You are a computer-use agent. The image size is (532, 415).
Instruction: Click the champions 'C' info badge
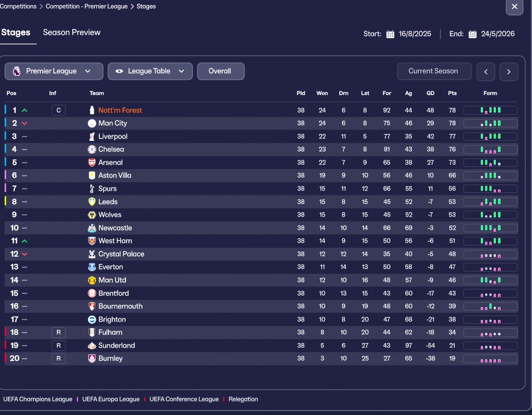coord(59,110)
